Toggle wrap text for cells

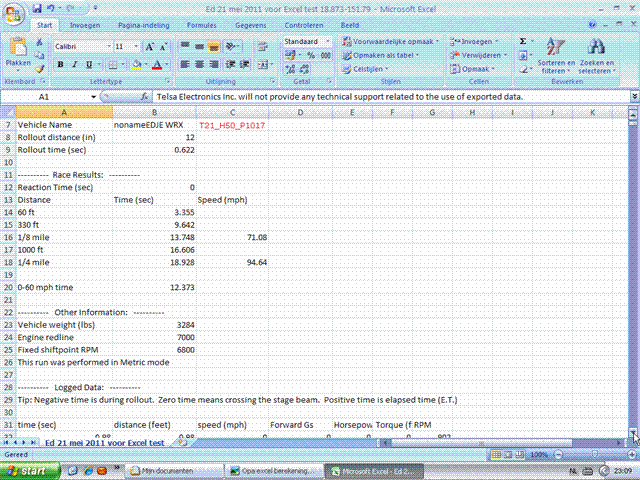pos(262,46)
